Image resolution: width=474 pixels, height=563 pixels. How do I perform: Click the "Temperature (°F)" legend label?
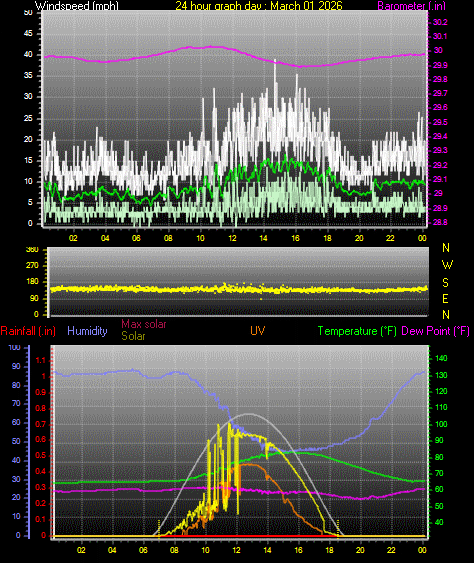[357, 331]
